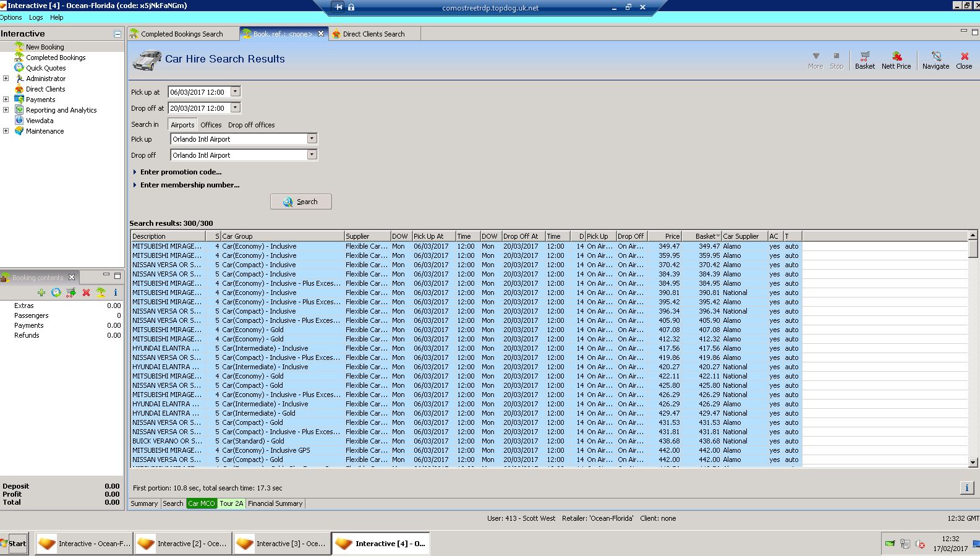Select Airports search option
The image size is (980, 556).
182,125
